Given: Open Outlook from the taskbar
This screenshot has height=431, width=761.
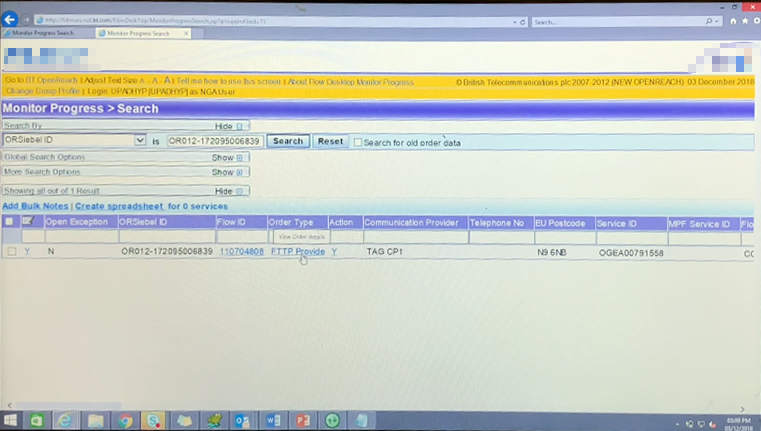Looking at the screenshot, I should click(x=244, y=419).
